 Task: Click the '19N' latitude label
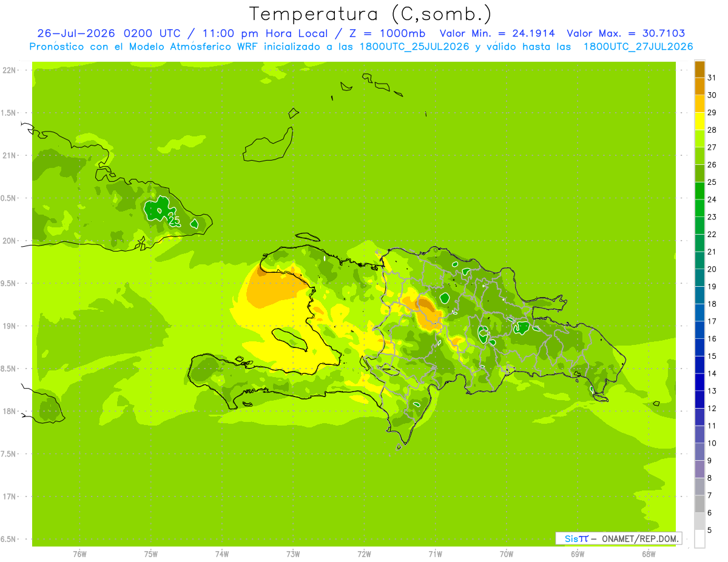9,326
